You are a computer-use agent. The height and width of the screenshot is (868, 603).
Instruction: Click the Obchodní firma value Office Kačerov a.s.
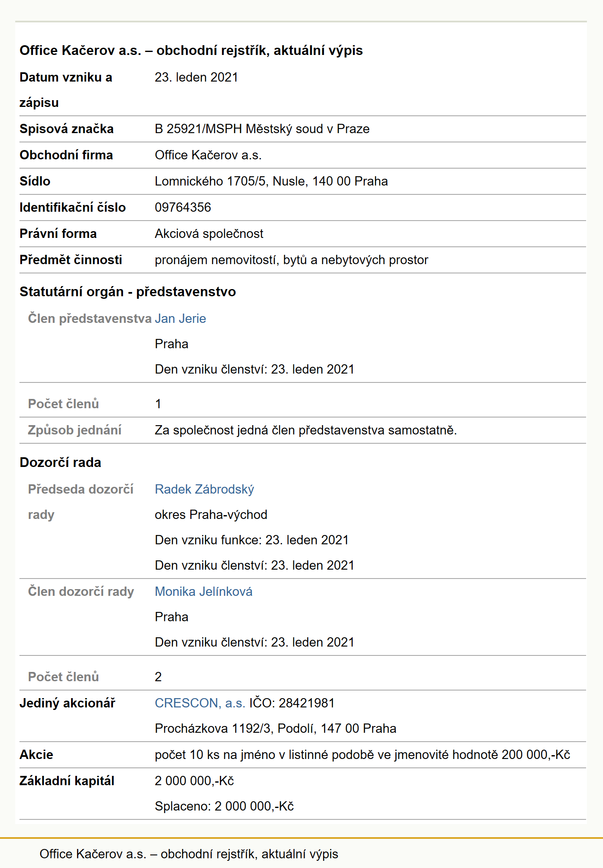208,155
